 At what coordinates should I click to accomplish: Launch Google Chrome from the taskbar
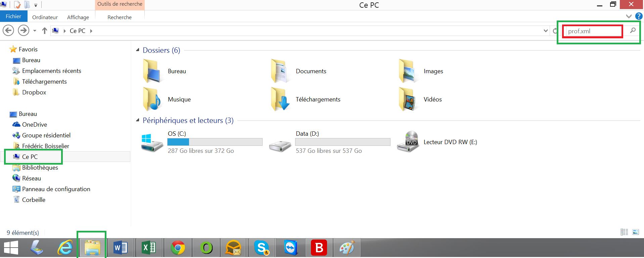(x=178, y=248)
